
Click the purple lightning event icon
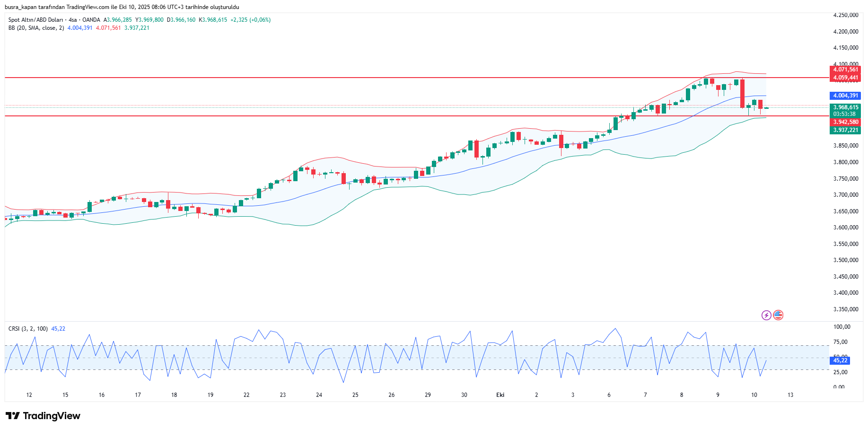(766, 315)
